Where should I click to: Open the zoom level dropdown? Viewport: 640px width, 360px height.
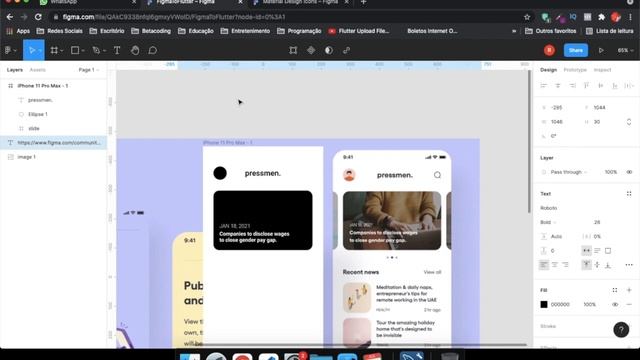(x=625, y=50)
